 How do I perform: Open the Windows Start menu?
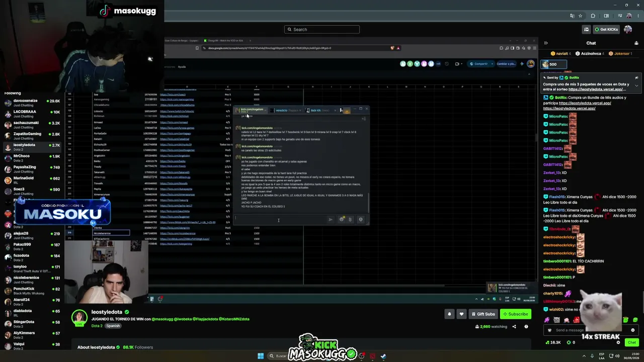coord(261,356)
